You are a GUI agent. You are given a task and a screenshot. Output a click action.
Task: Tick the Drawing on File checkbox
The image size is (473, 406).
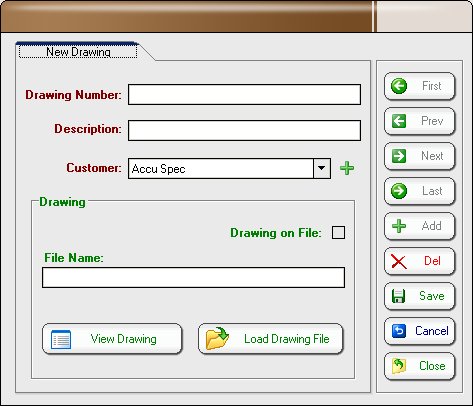[x=338, y=233]
